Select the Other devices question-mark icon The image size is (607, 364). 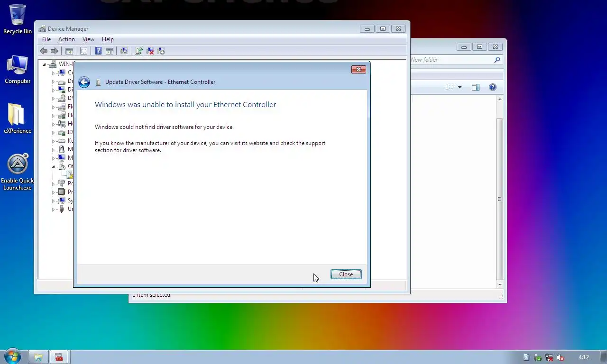click(61, 166)
